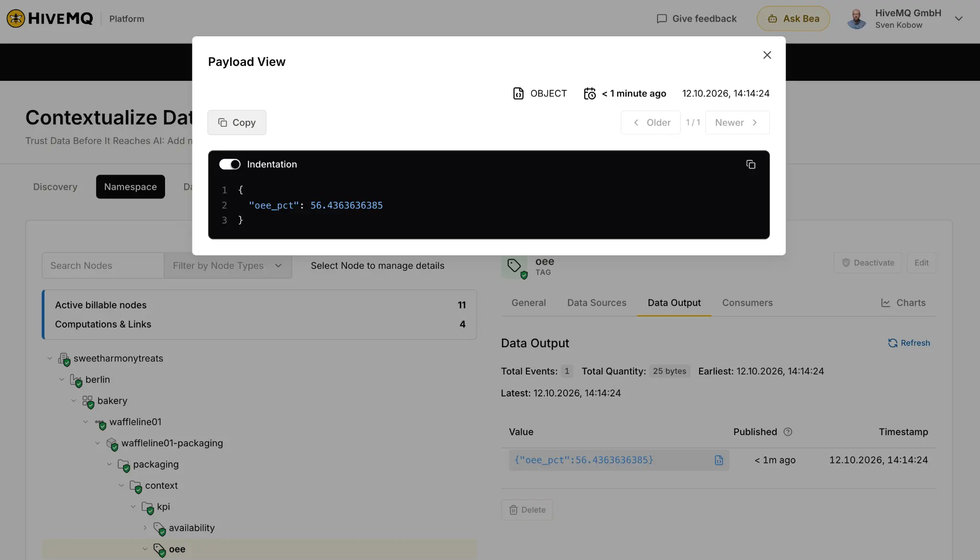Click the packaging folder icon
Viewport: 980px width, 560px height.
pyautogui.click(x=123, y=465)
